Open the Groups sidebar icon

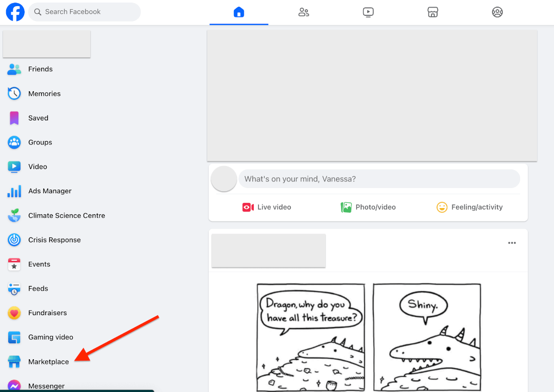point(14,142)
